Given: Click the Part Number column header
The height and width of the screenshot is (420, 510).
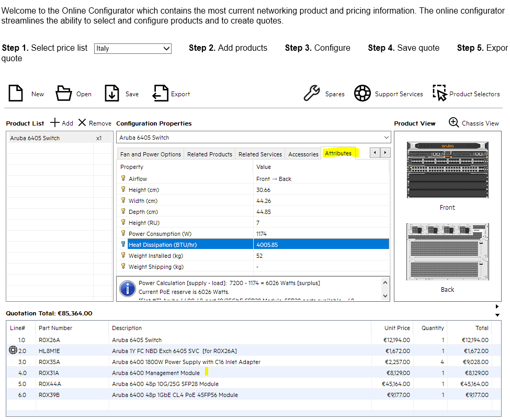Looking at the screenshot, I should coord(55,328).
